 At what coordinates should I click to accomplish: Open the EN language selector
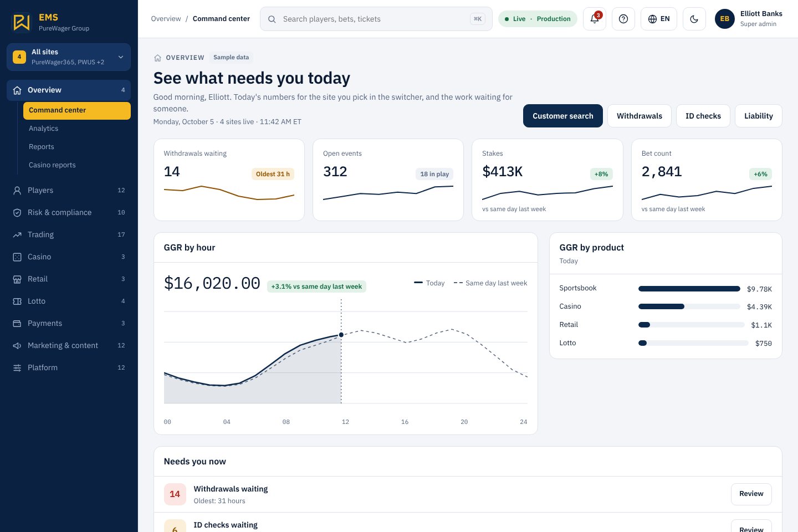pos(659,19)
